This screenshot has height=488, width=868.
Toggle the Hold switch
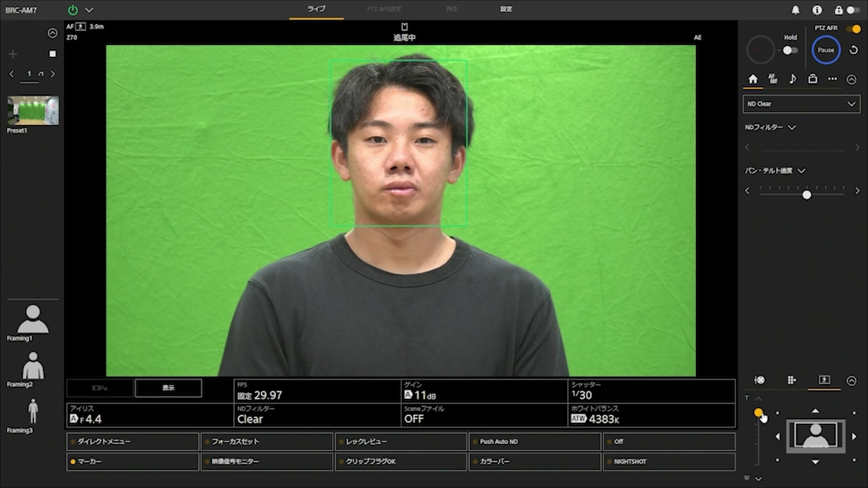coord(790,50)
